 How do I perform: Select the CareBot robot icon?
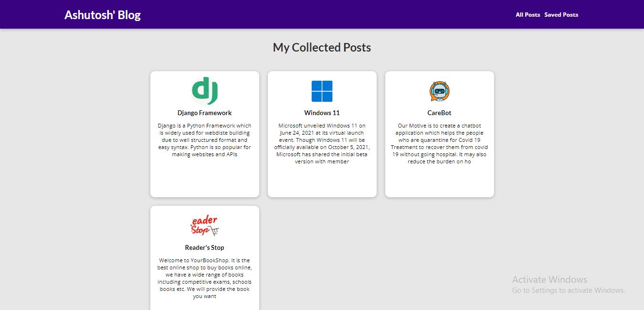(x=439, y=91)
